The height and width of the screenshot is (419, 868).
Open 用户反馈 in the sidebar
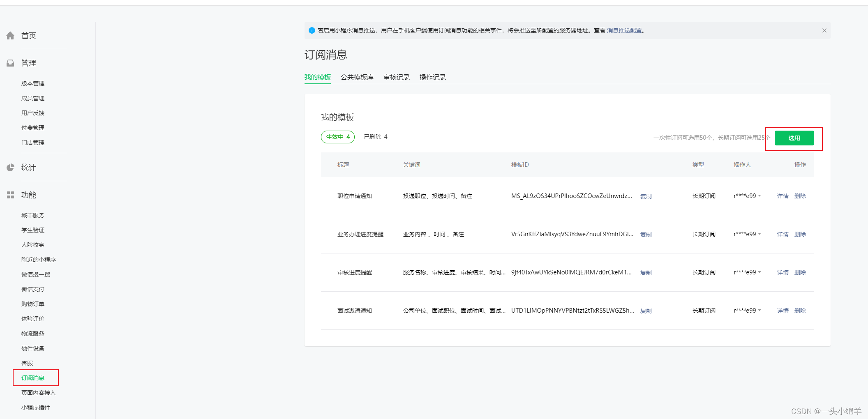pos(33,113)
